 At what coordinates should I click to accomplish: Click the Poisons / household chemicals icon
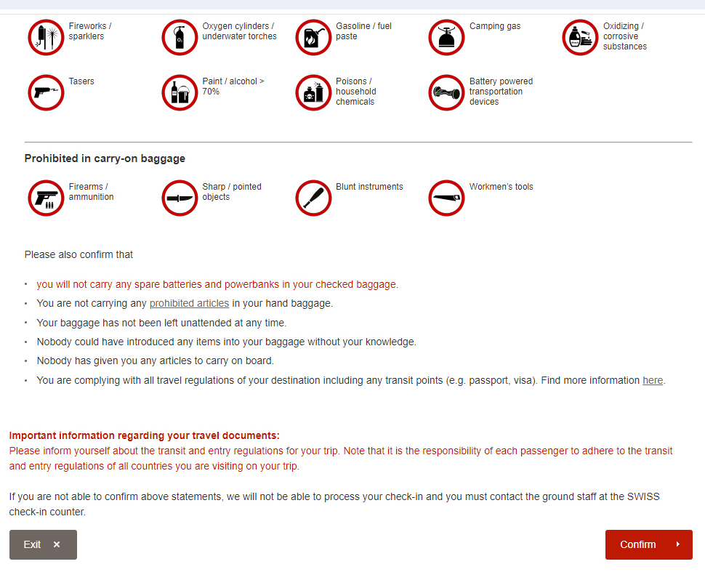(313, 92)
